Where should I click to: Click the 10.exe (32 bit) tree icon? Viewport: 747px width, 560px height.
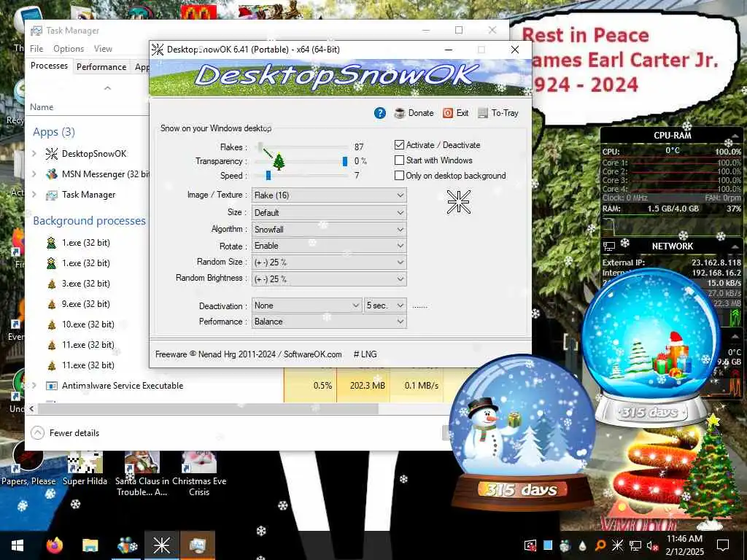[52, 324]
